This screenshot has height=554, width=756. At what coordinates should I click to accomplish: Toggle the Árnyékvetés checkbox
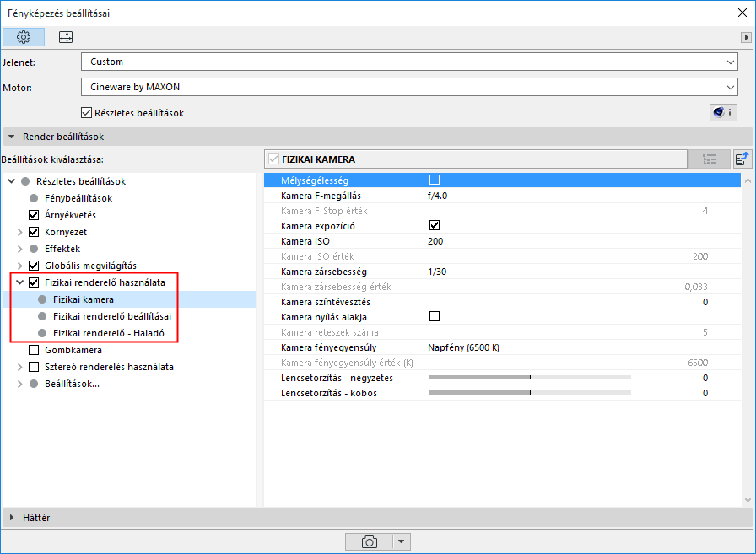tap(34, 215)
